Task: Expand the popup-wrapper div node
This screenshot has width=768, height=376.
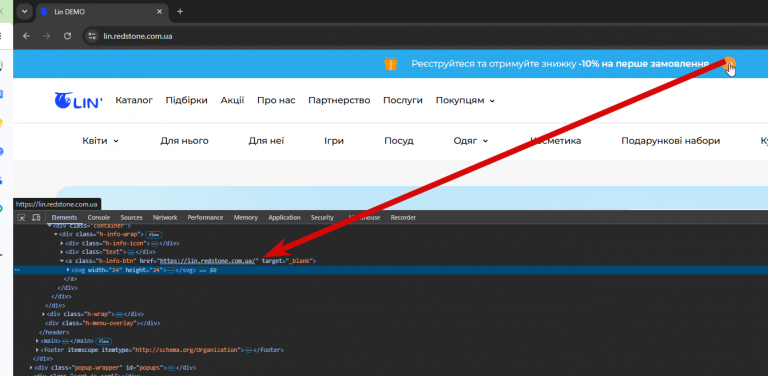Action: click(31, 367)
